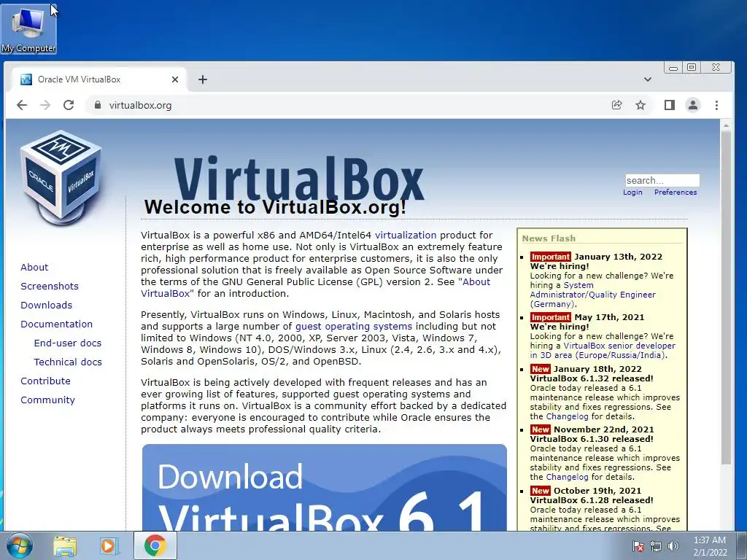Click Show desktop strip at taskbar end
The width and height of the screenshot is (747, 560).
[742, 546]
